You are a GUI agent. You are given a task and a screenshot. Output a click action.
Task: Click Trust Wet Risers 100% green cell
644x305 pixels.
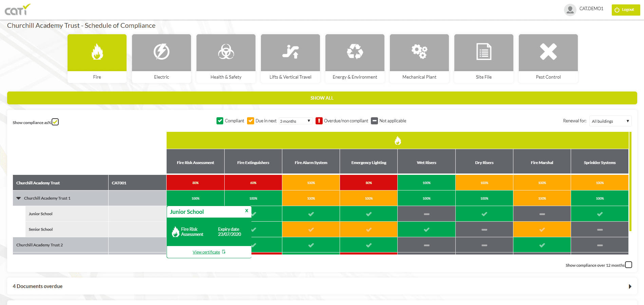(x=427, y=183)
